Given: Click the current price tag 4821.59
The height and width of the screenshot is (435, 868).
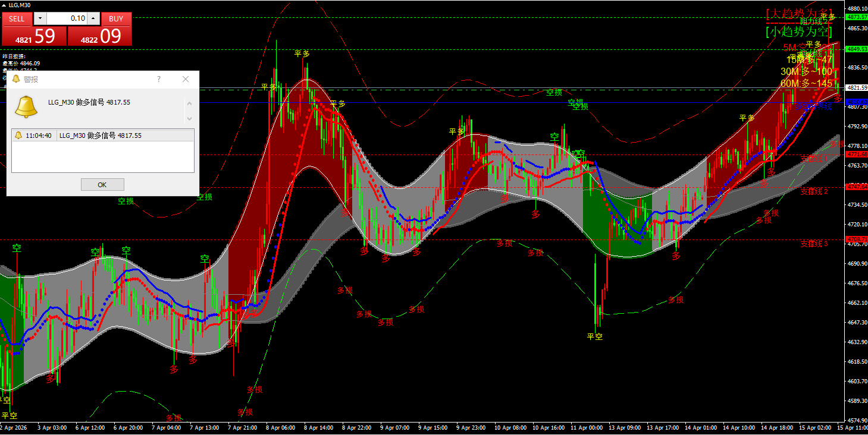Looking at the screenshot, I should coord(857,87).
